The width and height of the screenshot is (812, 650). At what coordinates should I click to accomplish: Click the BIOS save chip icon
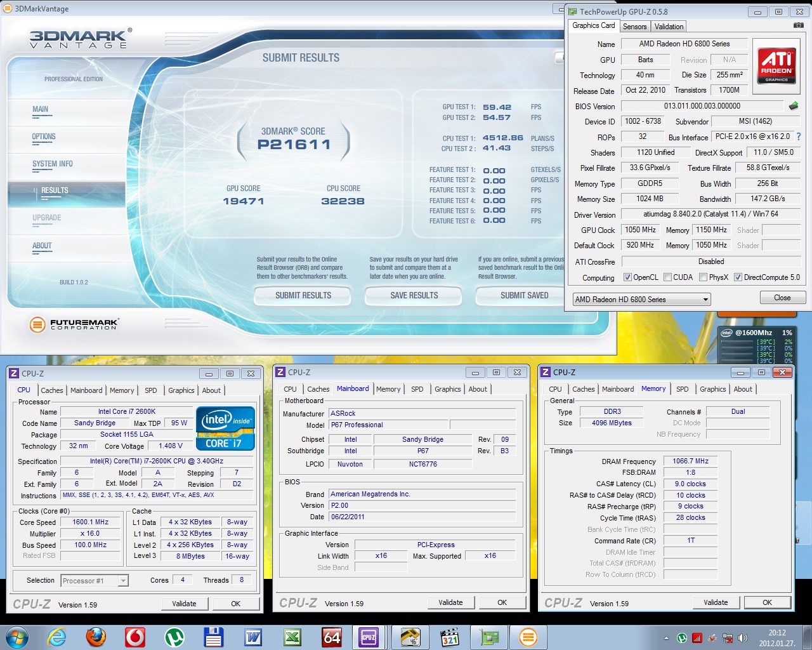point(793,106)
